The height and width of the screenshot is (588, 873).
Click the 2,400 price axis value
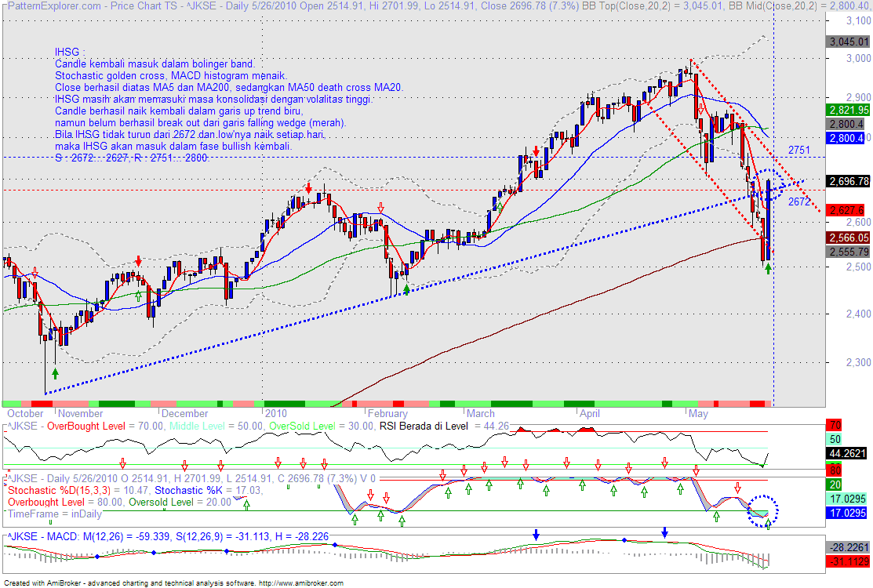click(x=858, y=314)
